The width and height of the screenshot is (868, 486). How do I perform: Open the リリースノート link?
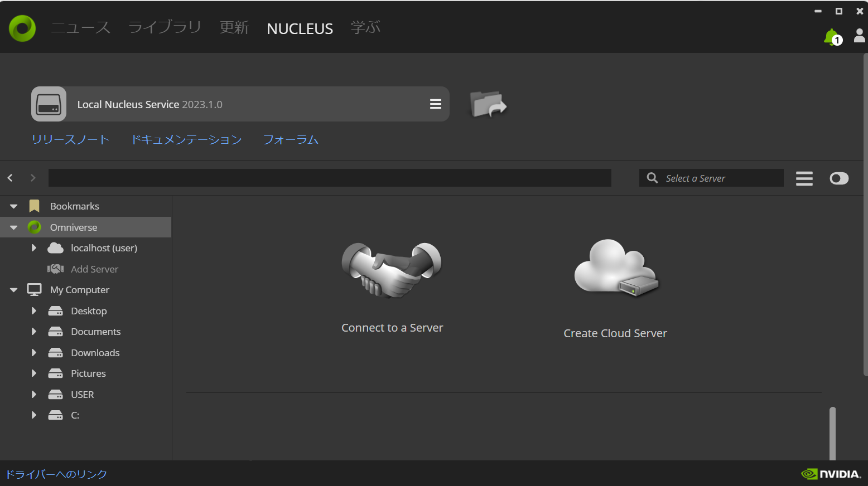(70, 140)
